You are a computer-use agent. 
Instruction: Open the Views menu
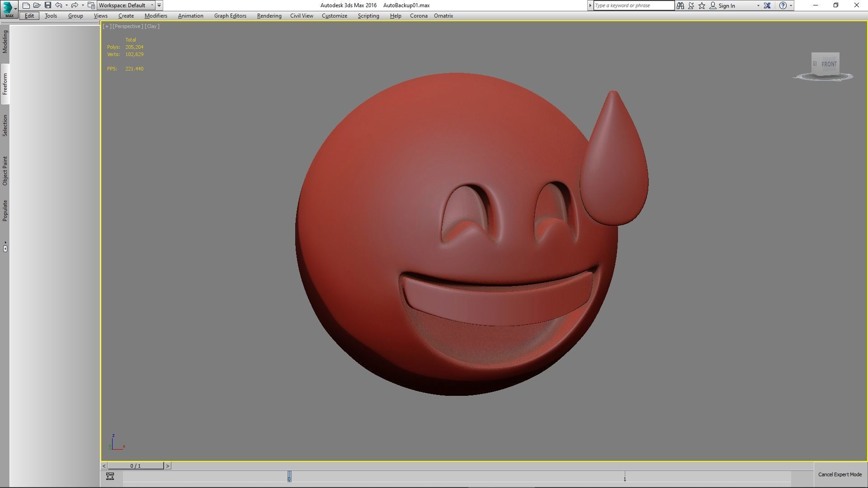coord(100,16)
